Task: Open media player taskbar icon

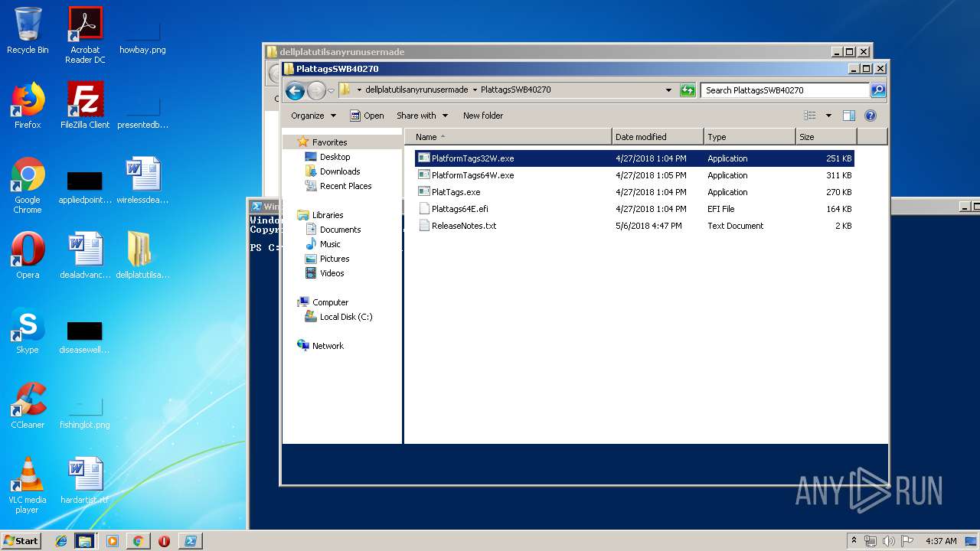Action: pos(113,541)
